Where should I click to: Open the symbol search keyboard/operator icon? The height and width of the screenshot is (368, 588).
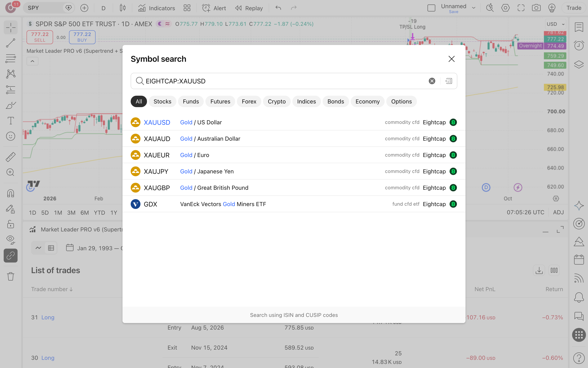point(449,81)
